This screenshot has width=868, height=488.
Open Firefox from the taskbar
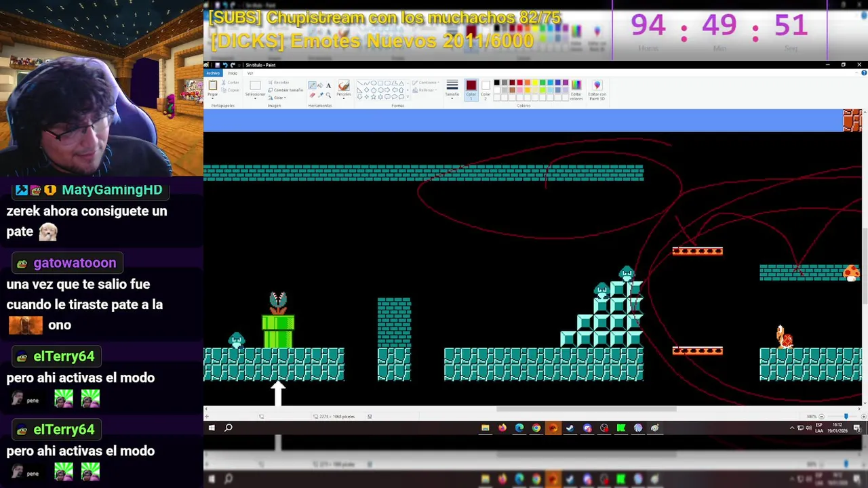point(502,428)
